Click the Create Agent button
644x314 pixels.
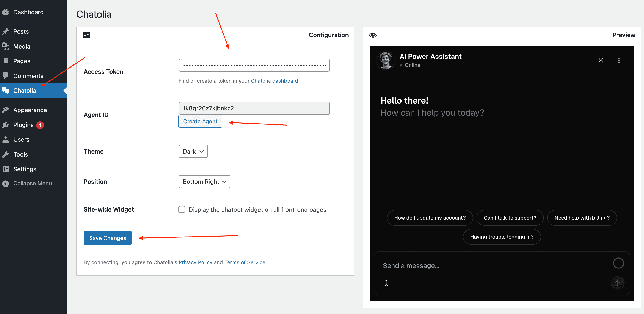tap(200, 121)
